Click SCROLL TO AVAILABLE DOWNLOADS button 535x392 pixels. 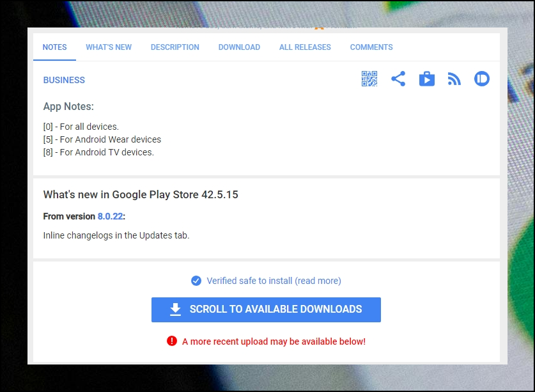[x=266, y=310]
